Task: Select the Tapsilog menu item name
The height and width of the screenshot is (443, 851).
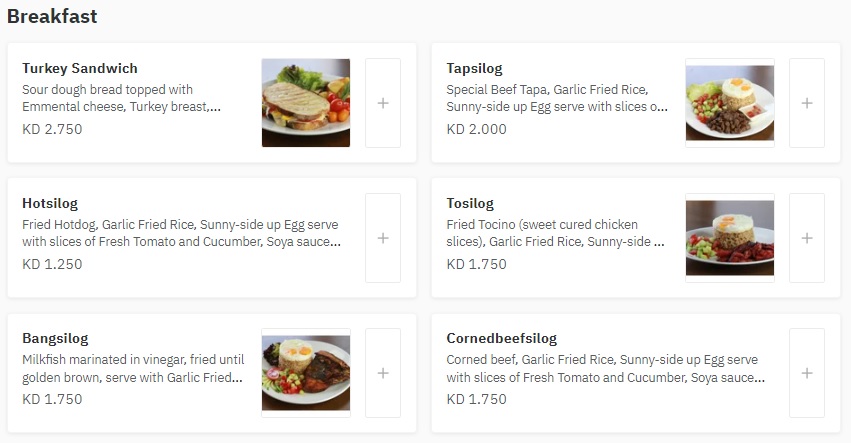Action: [x=474, y=69]
